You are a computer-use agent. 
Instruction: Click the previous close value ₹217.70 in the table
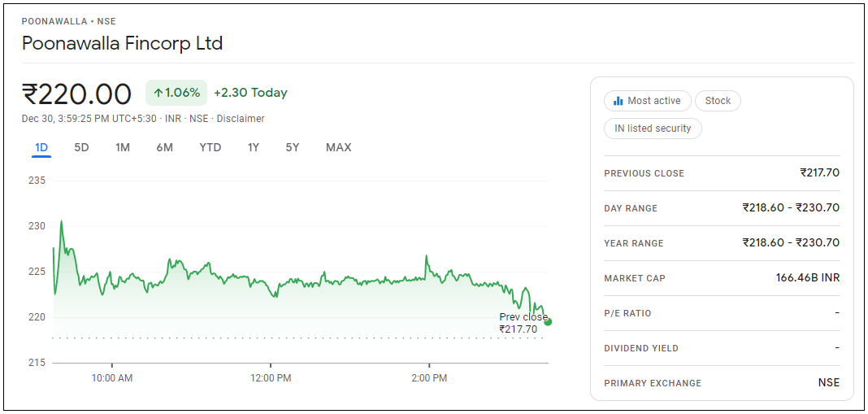(820, 173)
